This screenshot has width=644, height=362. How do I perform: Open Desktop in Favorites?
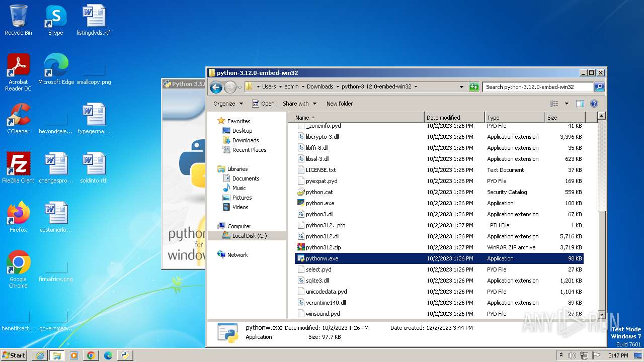[242, 131]
